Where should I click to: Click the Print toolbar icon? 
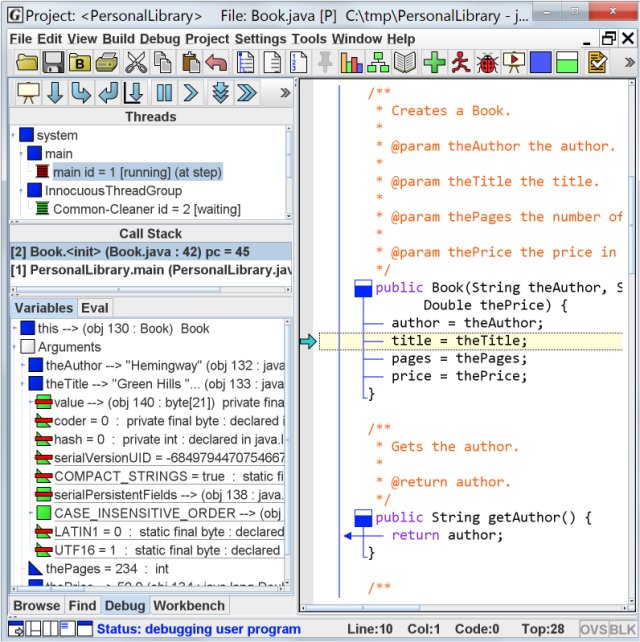click(107, 63)
